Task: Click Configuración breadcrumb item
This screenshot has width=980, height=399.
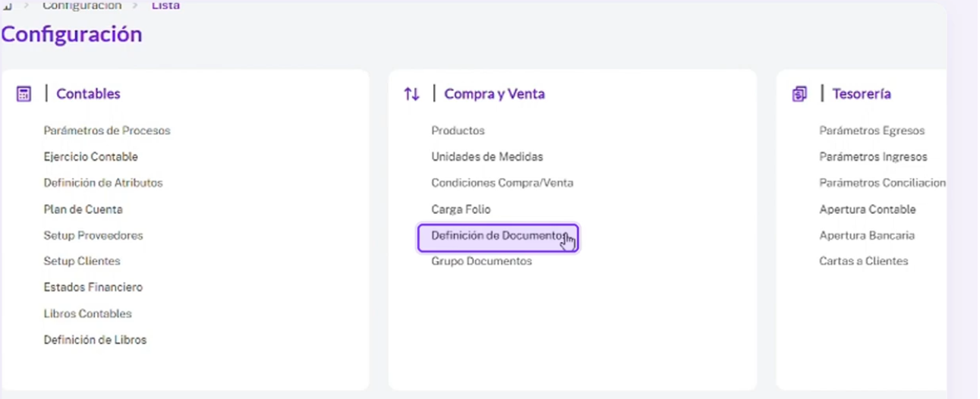Action: click(81, 5)
